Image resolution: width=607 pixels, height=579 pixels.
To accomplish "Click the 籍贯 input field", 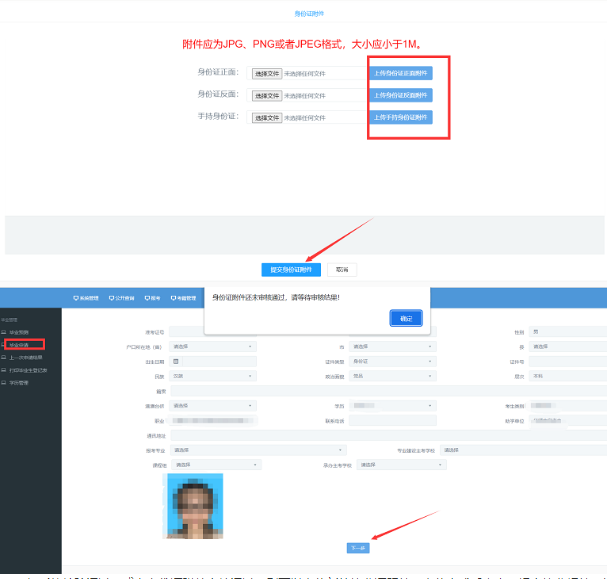I will click(x=389, y=391).
